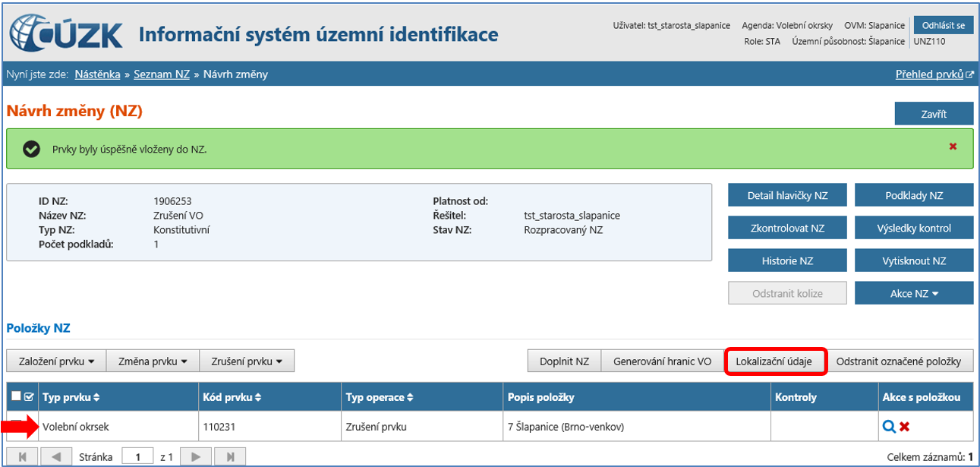Viewport: 980px width, 467px height.
Task: Go to the first page of results
Action: pyautogui.click(x=22, y=457)
